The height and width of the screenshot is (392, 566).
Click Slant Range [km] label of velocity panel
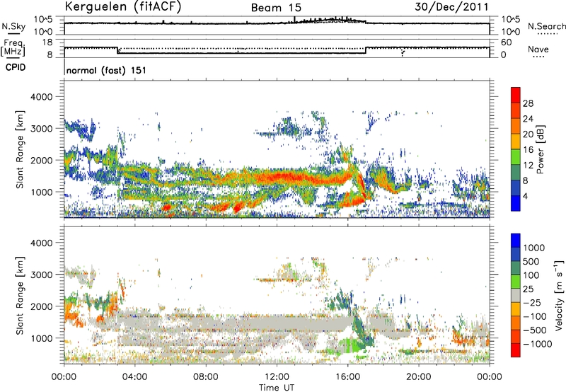[20, 295]
